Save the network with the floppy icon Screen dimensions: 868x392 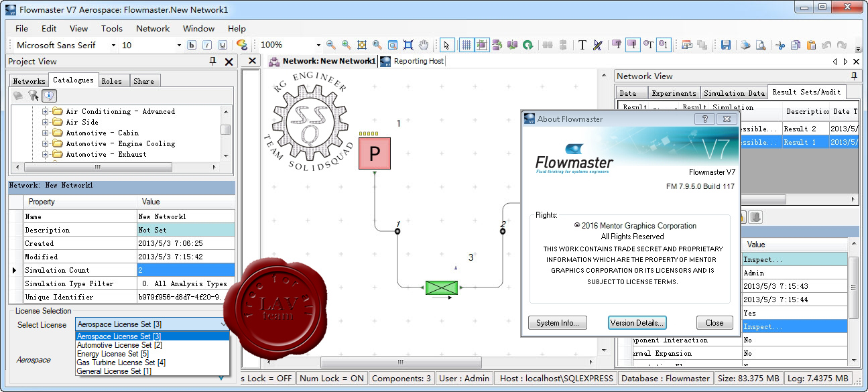[x=725, y=45]
